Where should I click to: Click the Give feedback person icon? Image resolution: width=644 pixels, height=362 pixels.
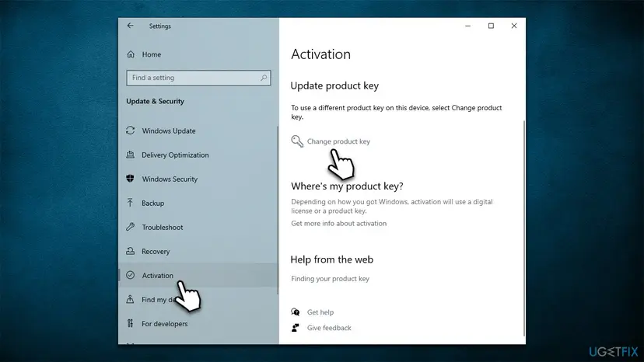point(296,328)
